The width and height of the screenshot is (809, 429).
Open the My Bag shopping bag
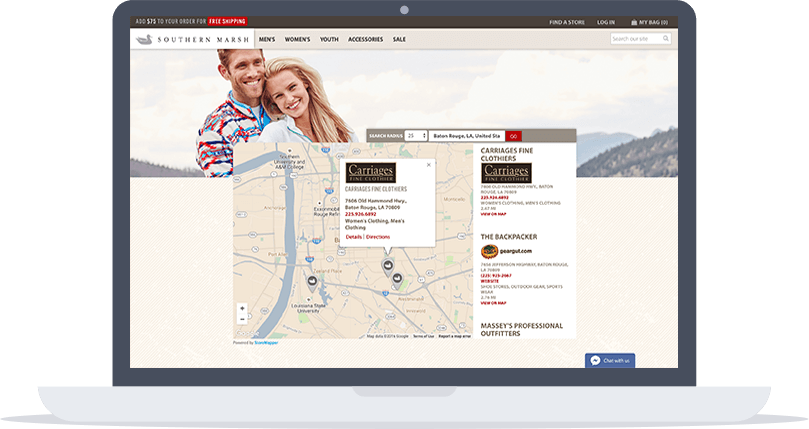click(649, 21)
